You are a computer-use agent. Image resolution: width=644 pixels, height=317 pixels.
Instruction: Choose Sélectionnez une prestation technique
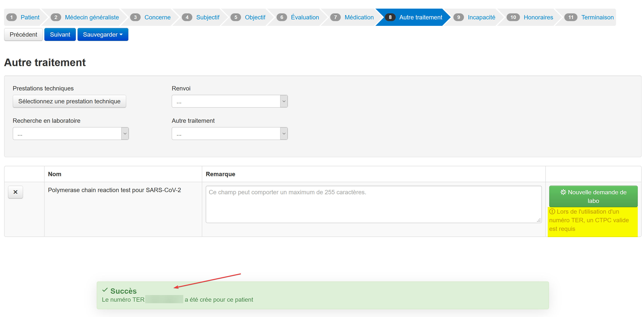tap(69, 101)
